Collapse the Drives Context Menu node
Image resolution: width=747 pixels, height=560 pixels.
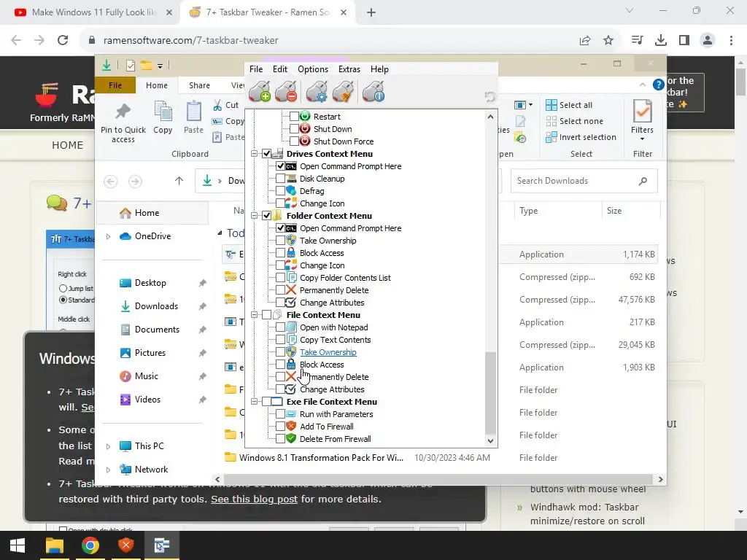coord(255,153)
